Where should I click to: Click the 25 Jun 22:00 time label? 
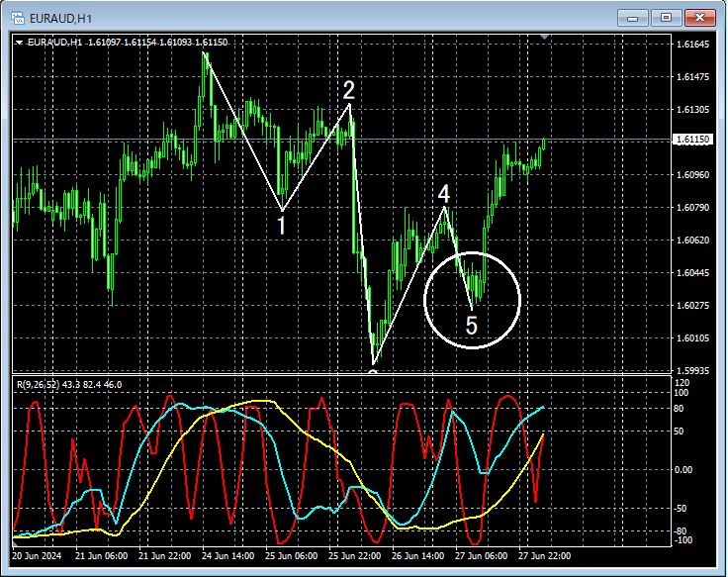coord(355,555)
